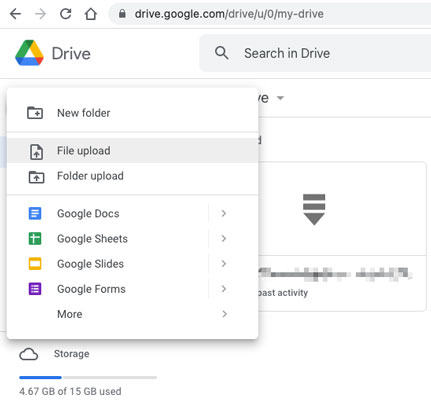Screen dimensions: 431x400
Task: Click the padlock site info icon
Action: pyautogui.click(x=122, y=14)
